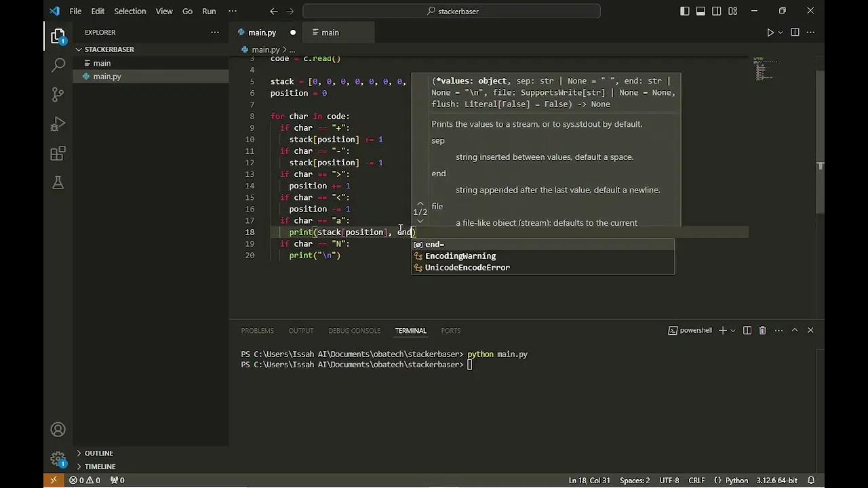
Task: Switch to the OUTPUT tab
Action: [x=300, y=331]
